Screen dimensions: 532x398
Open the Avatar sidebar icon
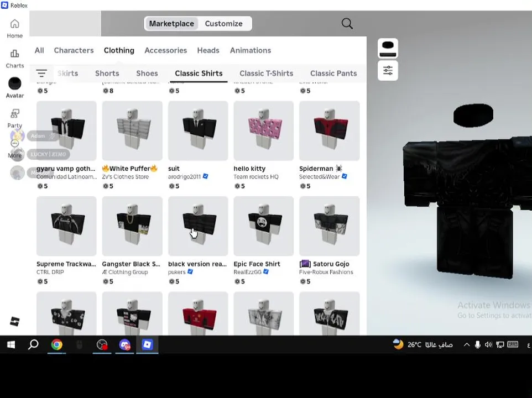(x=14, y=88)
